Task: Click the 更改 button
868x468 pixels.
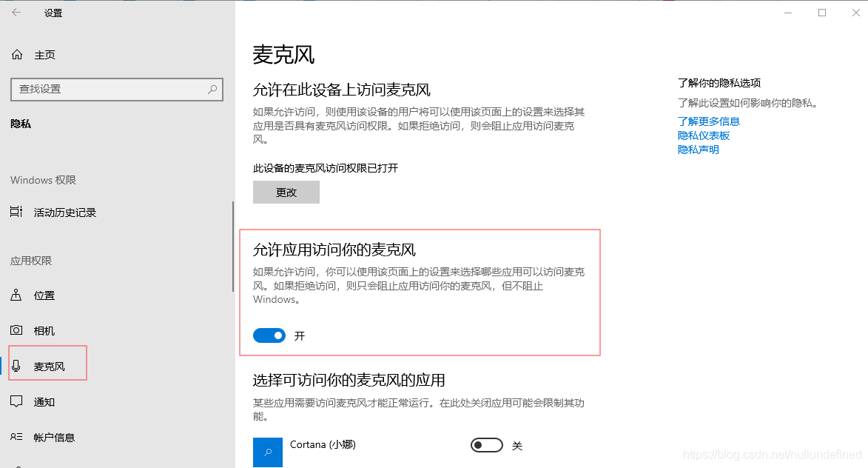Action: pyautogui.click(x=286, y=193)
